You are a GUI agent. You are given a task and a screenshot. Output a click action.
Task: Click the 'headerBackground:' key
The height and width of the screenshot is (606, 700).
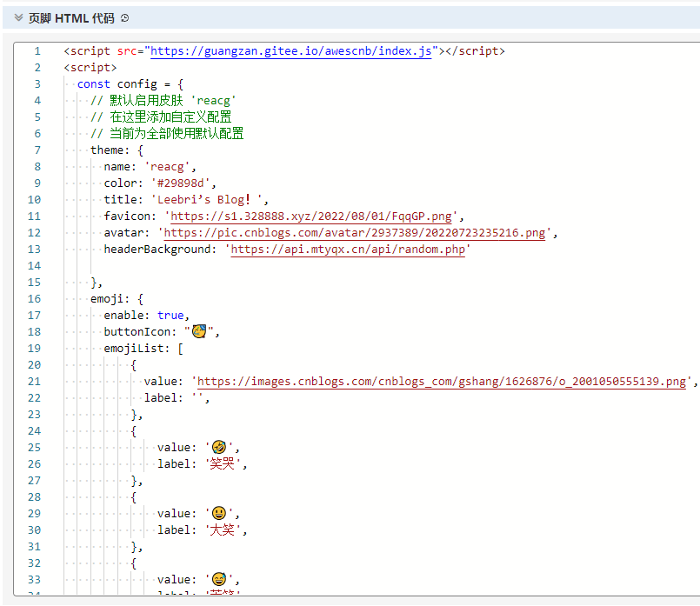pos(160,250)
